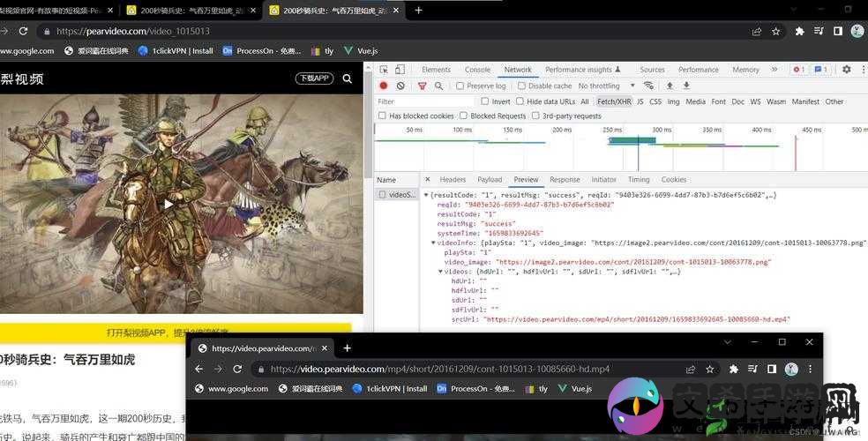This screenshot has width=868, height=441.
Task: Open media control icon in main window
Action: coord(819,32)
